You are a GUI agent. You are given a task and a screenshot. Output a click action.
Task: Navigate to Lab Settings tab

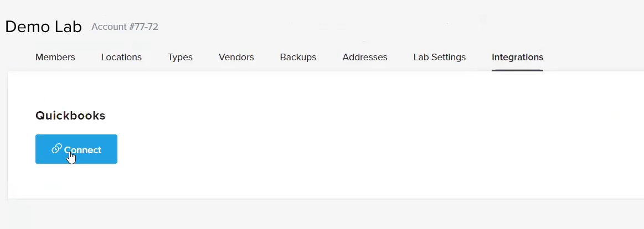pos(440,57)
